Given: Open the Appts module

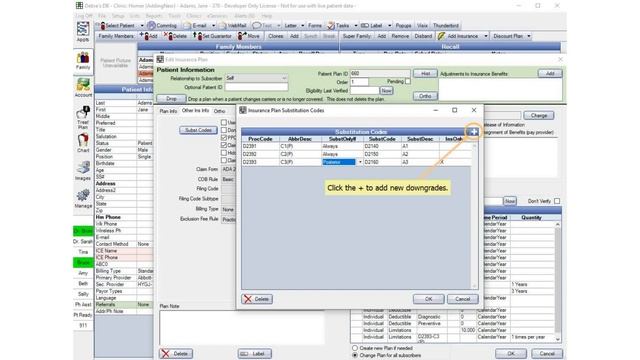Looking at the screenshot, I should (x=83, y=32).
